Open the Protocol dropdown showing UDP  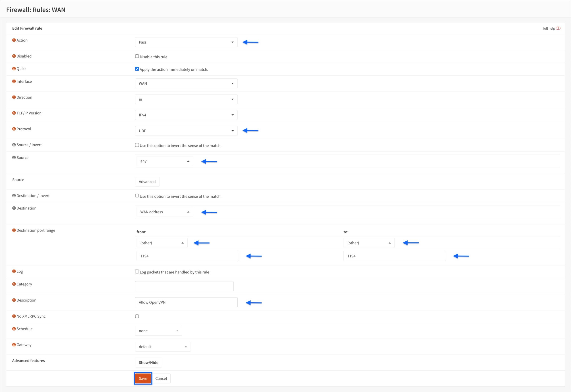186,131
